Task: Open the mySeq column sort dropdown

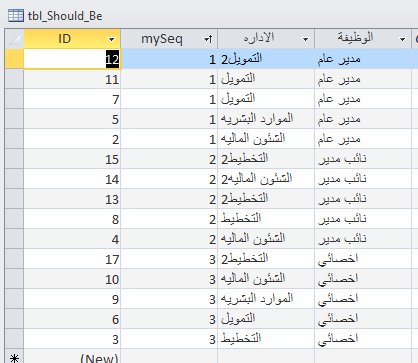Action: 208,39
